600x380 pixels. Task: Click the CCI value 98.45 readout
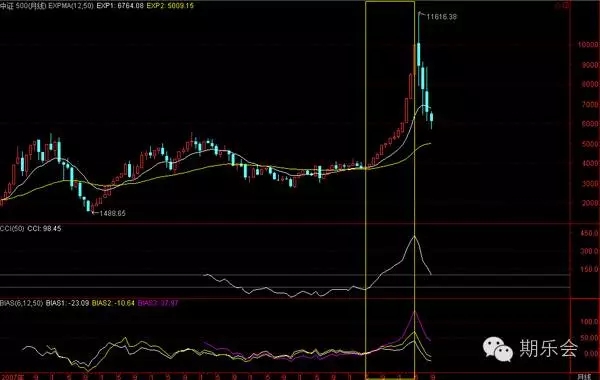click(44, 228)
